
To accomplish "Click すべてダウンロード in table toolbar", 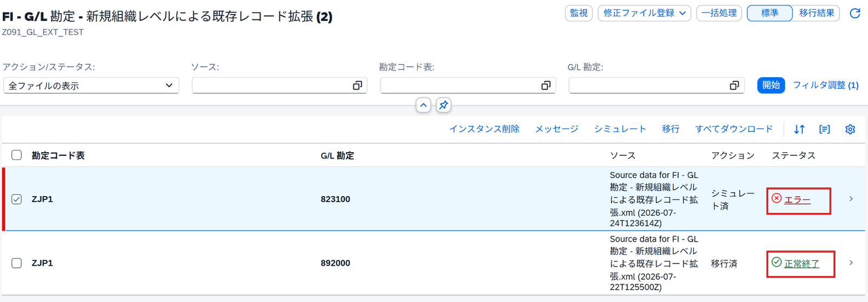I will (734, 129).
